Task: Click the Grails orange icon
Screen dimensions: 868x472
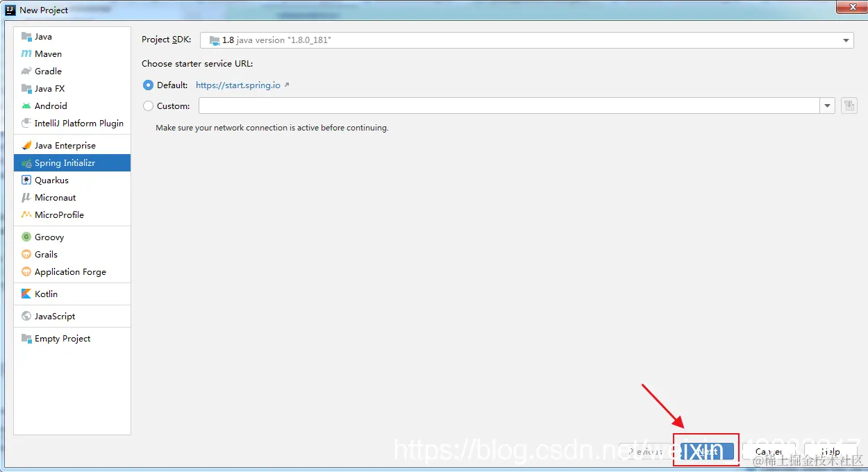Action: pos(26,255)
